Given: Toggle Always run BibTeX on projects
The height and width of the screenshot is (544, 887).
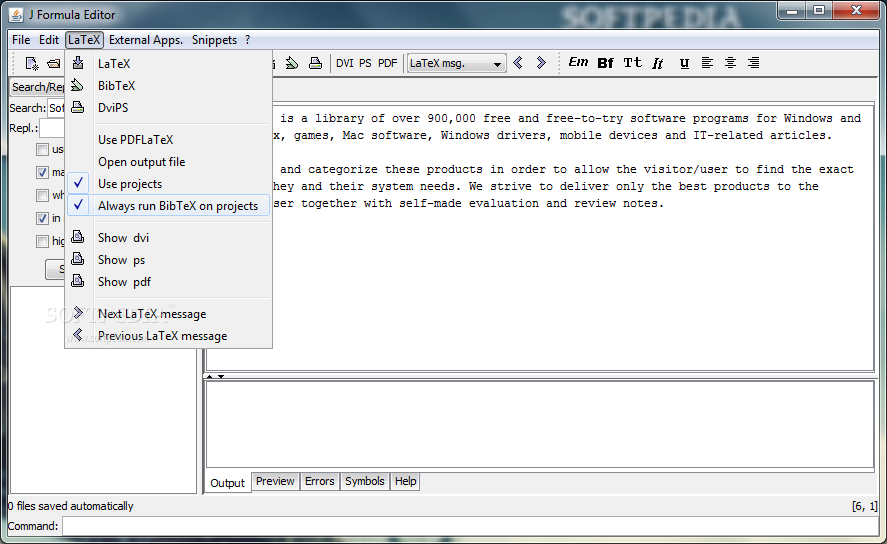Looking at the screenshot, I should click(x=169, y=206).
